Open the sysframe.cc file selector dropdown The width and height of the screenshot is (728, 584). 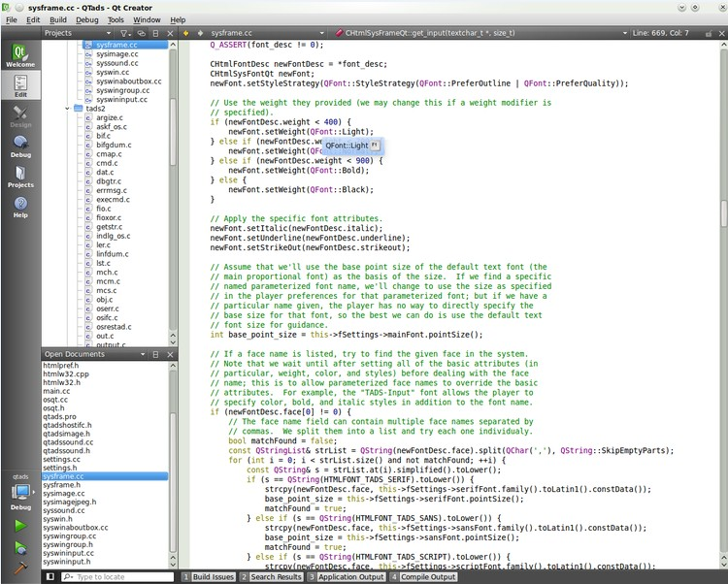[267, 33]
